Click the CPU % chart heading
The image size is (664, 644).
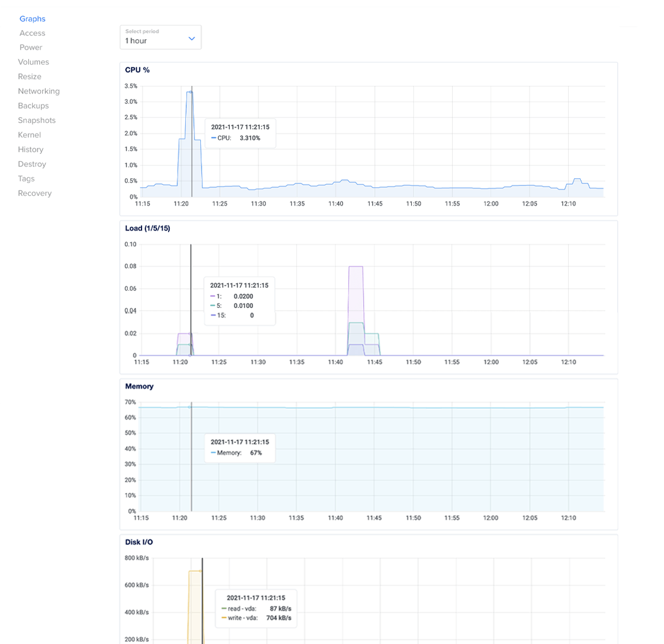click(x=137, y=70)
